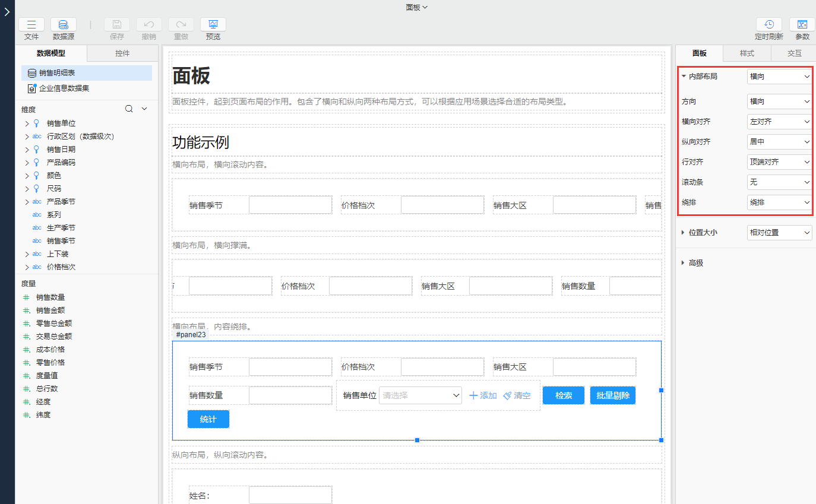Select the 销售明细表 data model
This screenshot has width=816, height=504.
(x=57, y=73)
